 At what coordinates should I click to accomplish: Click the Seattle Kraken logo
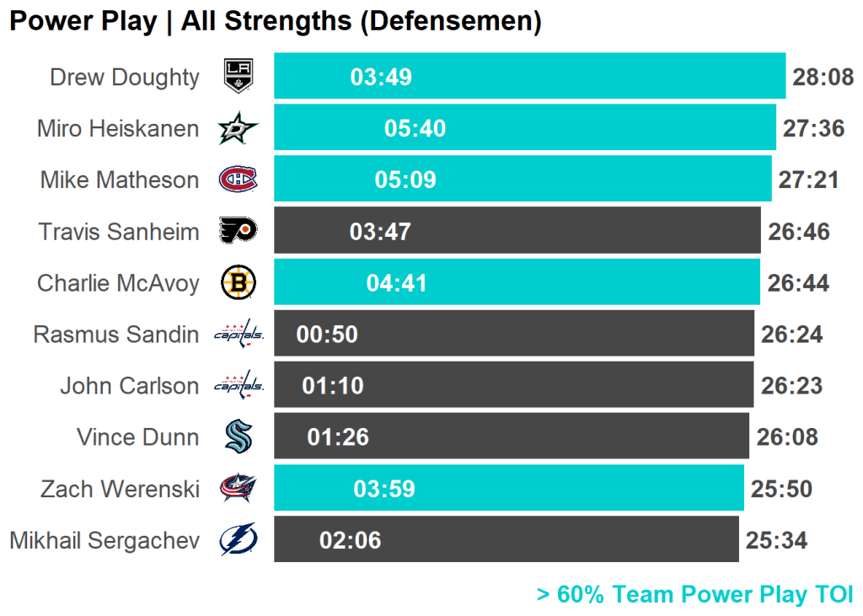pos(238,437)
